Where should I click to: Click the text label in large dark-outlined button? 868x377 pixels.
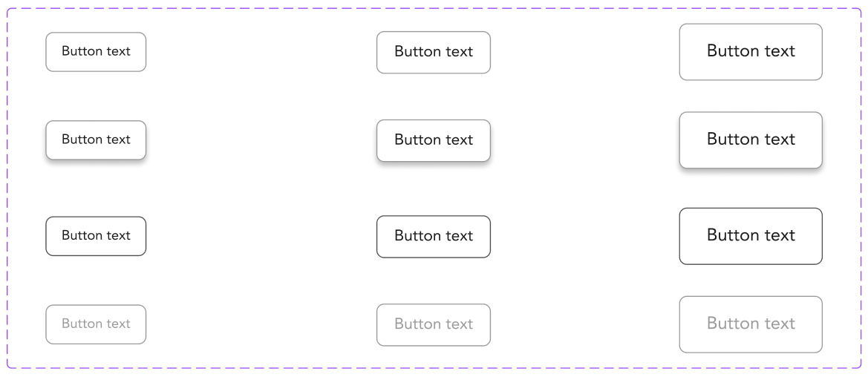click(x=751, y=235)
